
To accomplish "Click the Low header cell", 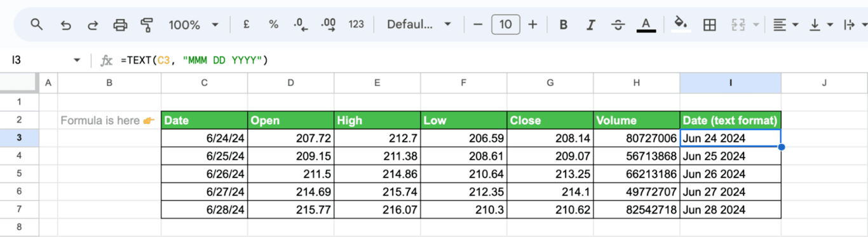I will point(464,120).
